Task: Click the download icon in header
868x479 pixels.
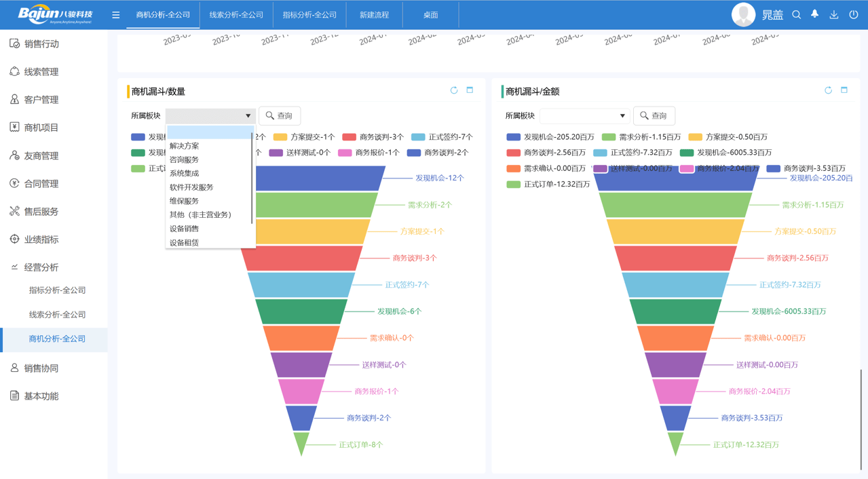Action: coord(834,15)
